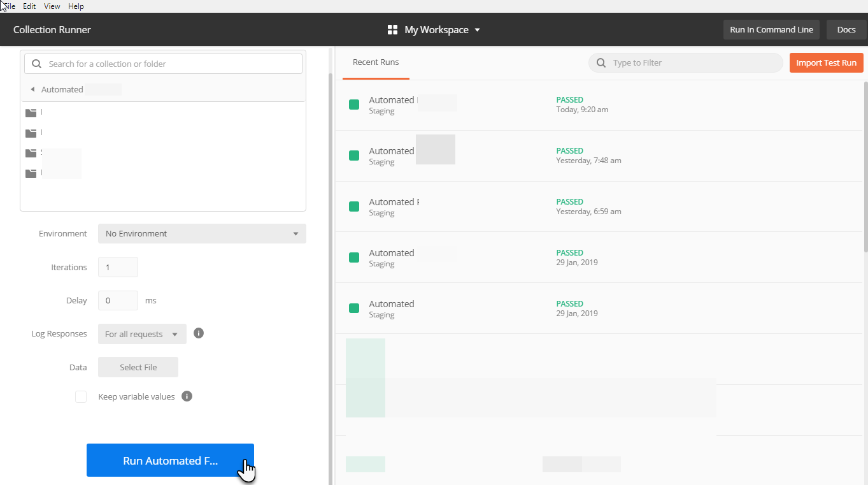Collapse the Automated collection with the back arrow
Image resolution: width=868 pixels, height=485 pixels.
[x=32, y=89]
